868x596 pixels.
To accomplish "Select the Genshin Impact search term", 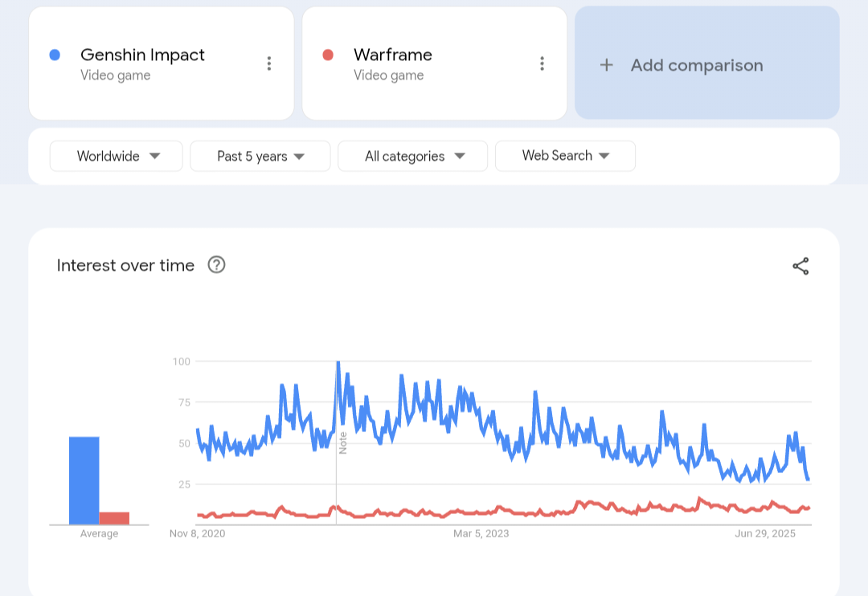I will [142, 55].
